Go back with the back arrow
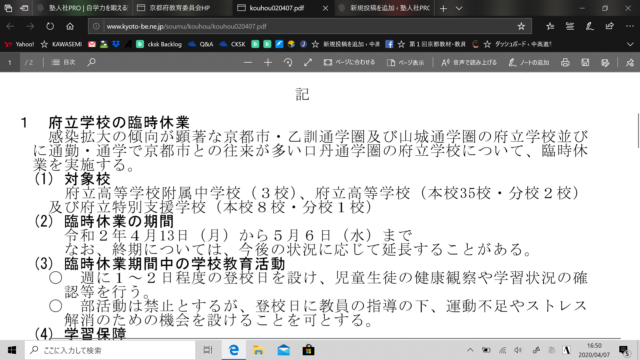This screenshot has height=360, width=640. click(x=10, y=27)
